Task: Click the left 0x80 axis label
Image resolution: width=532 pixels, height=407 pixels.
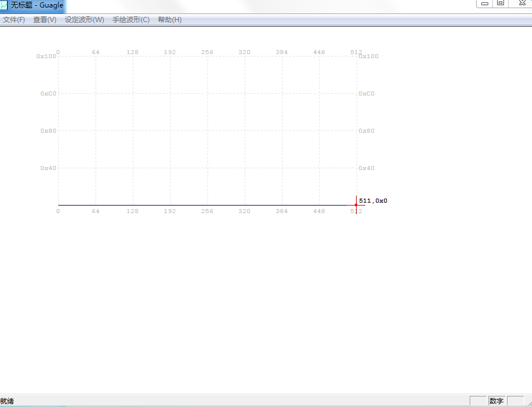Action: coord(48,131)
